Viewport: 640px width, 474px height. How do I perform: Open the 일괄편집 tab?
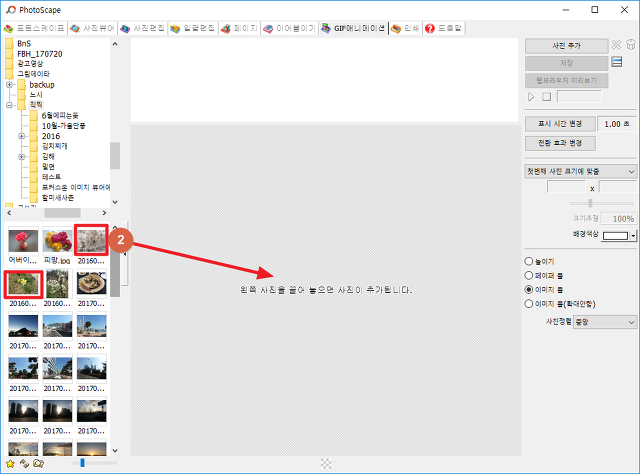(192, 28)
